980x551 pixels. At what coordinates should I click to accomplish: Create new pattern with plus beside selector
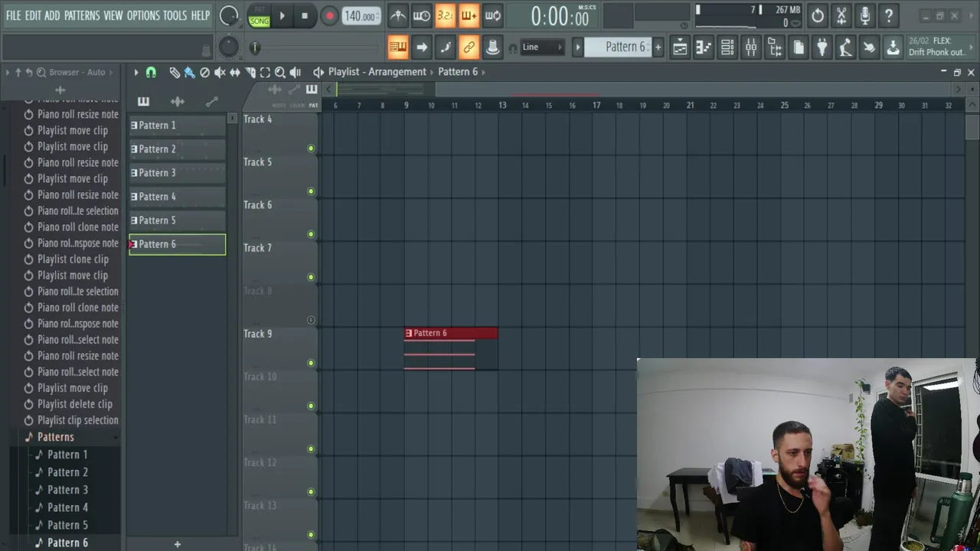[658, 47]
